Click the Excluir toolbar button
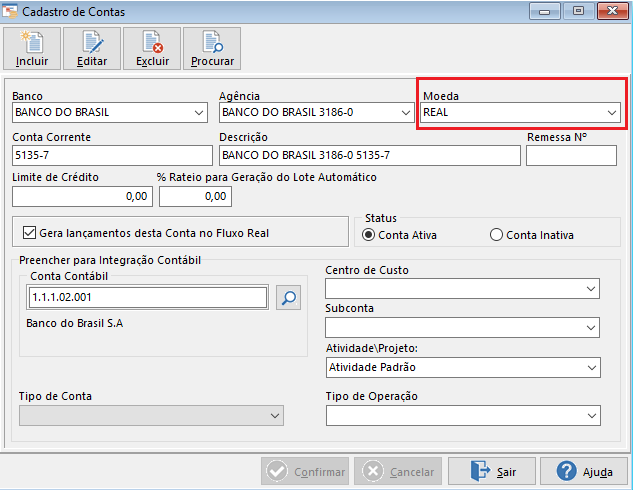Image resolution: width=635 pixels, height=491 pixels. (x=152, y=49)
